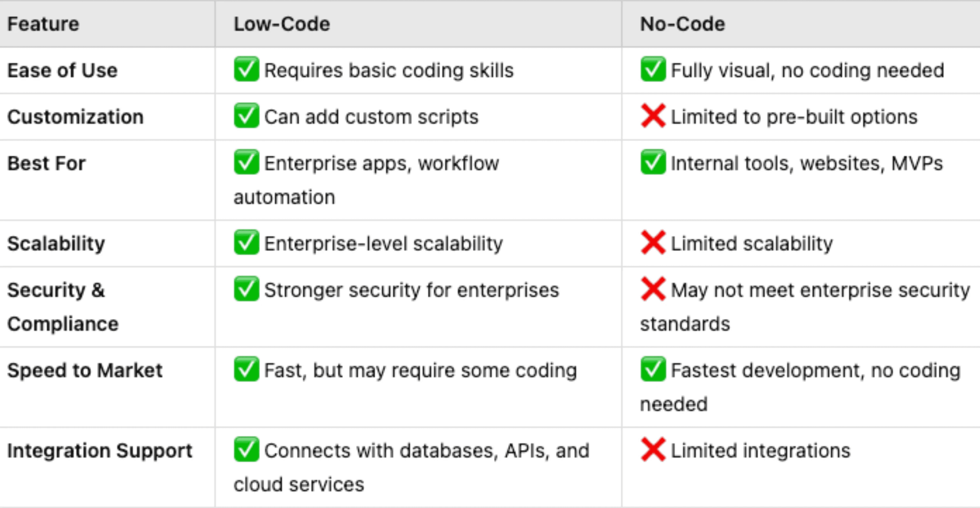Click red X beside Limited to pre-built options
Image resolution: width=980 pixels, height=508 pixels.
tap(653, 115)
